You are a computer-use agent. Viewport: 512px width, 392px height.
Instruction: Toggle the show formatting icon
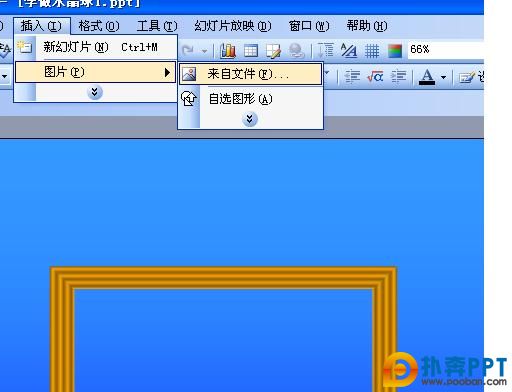point(349,51)
